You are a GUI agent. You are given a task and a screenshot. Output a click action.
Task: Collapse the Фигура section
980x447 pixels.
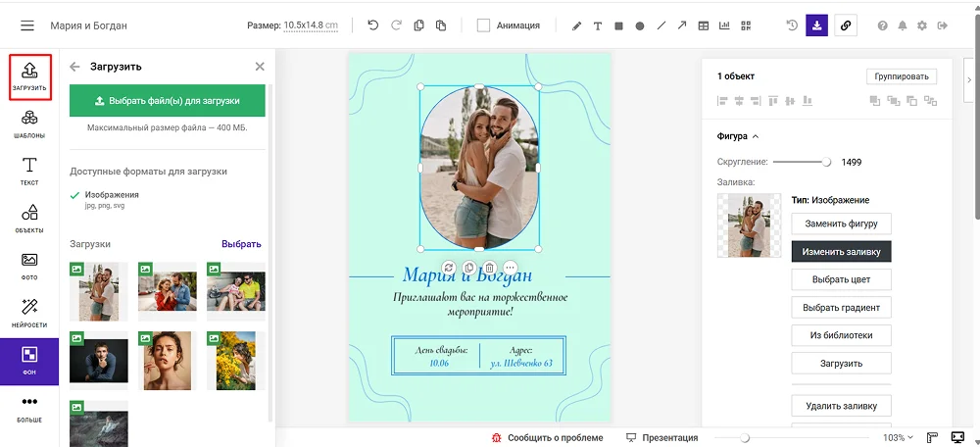click(x=755, y=136)
